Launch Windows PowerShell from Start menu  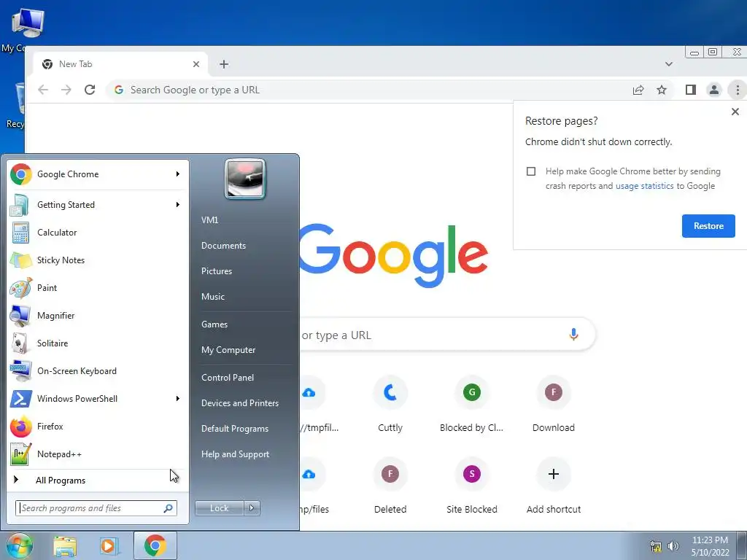[x=96, y=399]
